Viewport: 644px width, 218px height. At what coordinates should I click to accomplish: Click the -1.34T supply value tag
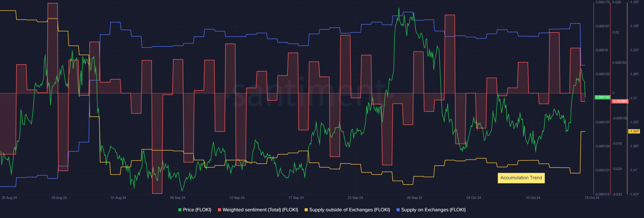pos(634,131)
